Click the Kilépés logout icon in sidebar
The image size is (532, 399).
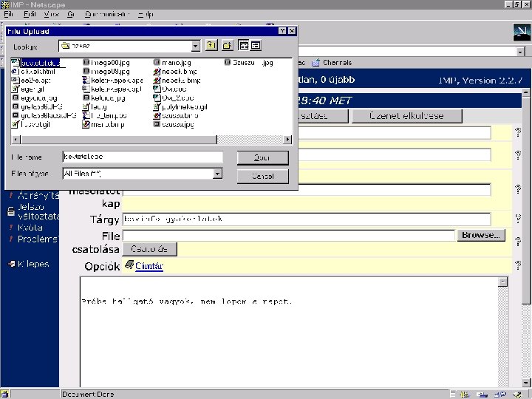12,264
